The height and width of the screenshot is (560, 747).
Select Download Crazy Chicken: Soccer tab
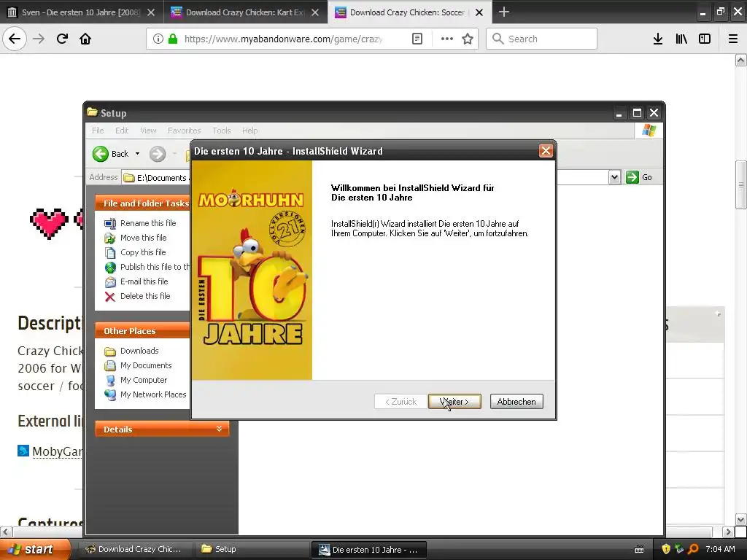tap(407, 12)
